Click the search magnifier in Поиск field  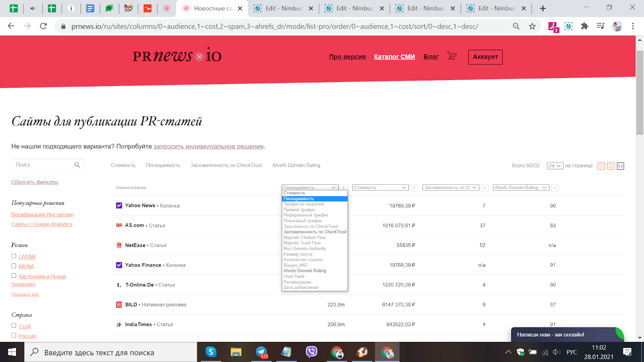coord(77,165)
